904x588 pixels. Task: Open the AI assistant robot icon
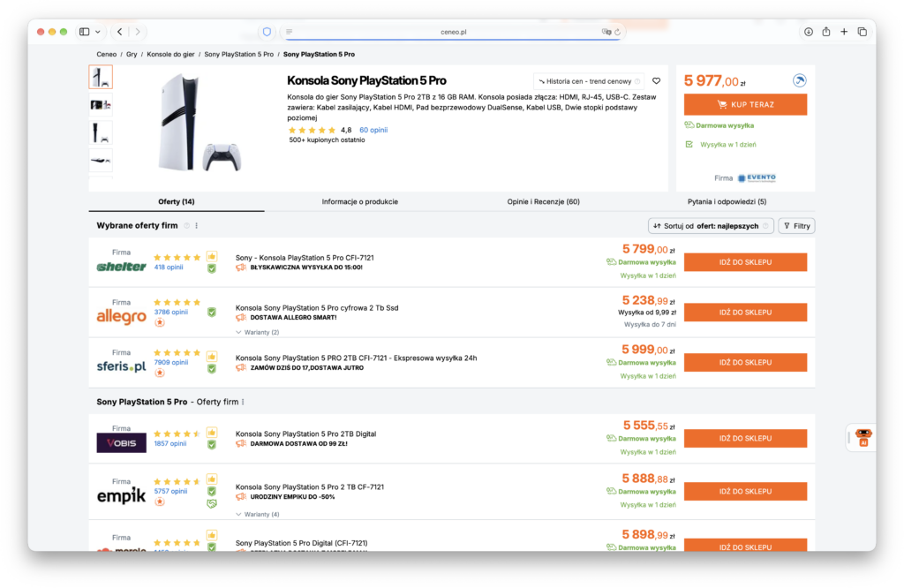[x=863, y=438]
